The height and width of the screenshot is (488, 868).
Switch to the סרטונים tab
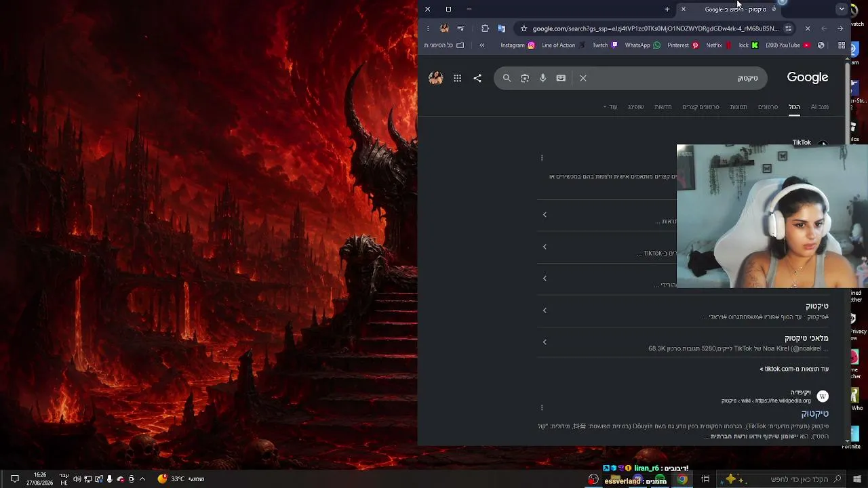768,106
